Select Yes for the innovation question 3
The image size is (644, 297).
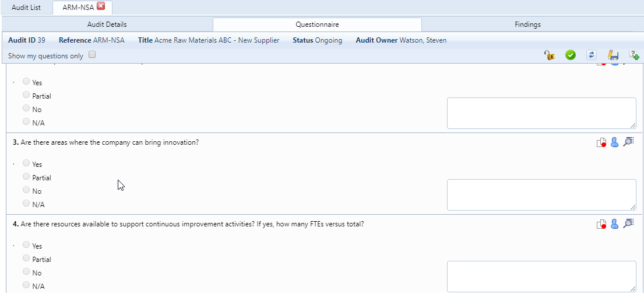(26, 163)
